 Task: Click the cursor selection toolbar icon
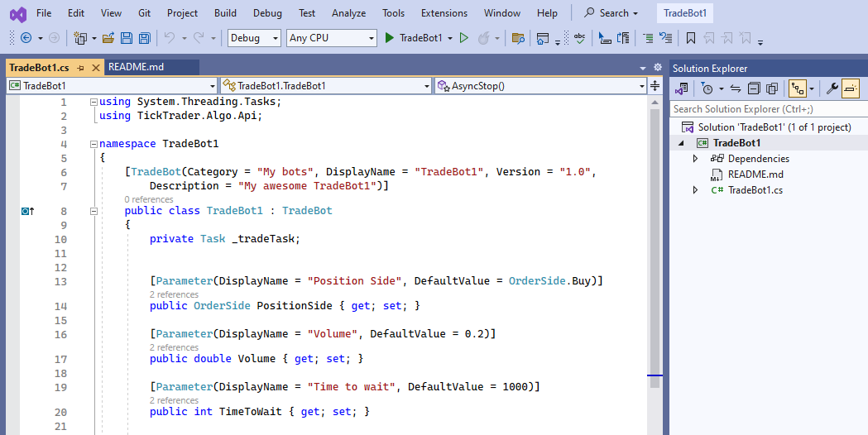pyautogui.click(x=605, y=38)
